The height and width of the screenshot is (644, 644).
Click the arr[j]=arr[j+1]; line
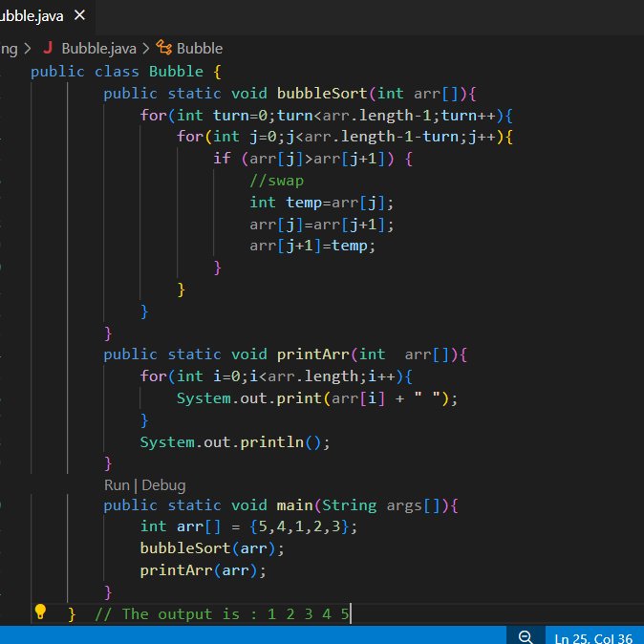tap(322, 225)
